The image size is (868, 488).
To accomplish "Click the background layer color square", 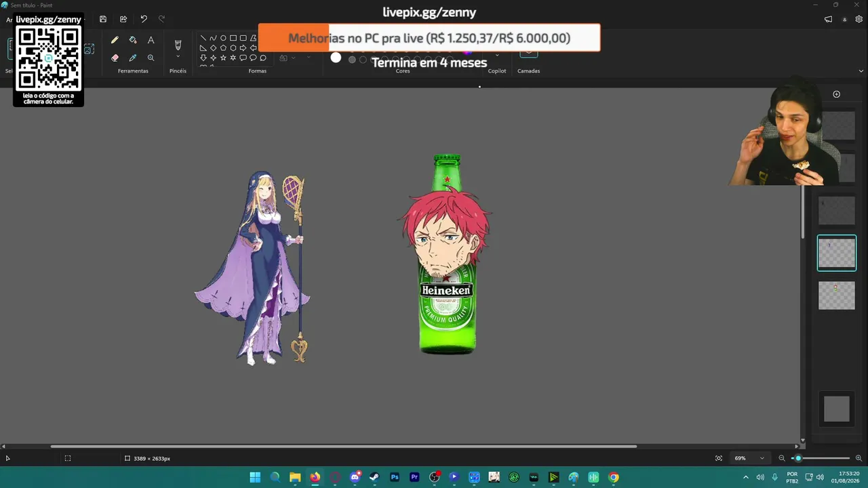I will pyautogui.click(x=837, y=409).
